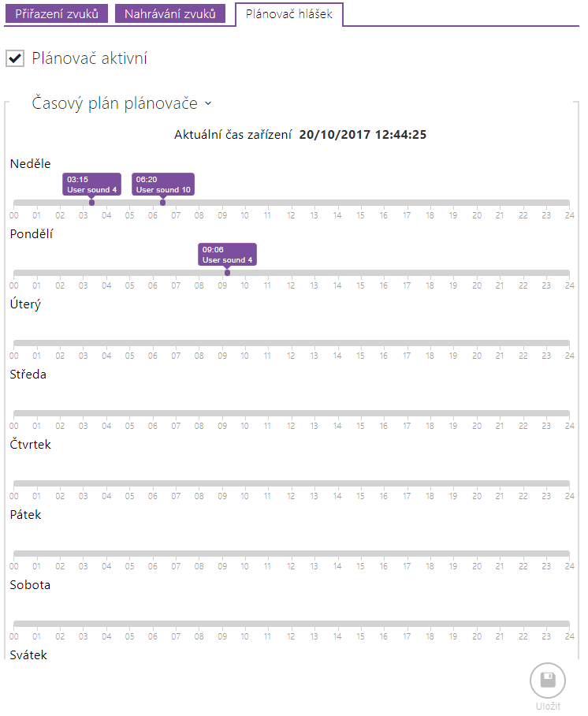Click the Uložit label
The height and width of the screenshot is (716, 588).
click(x=548, y=706)
